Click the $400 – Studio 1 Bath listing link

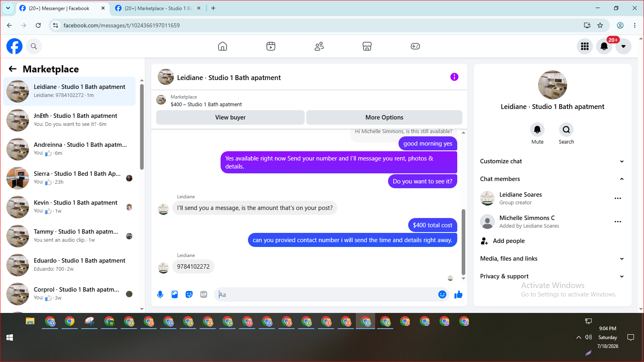[x=206, y=105]
